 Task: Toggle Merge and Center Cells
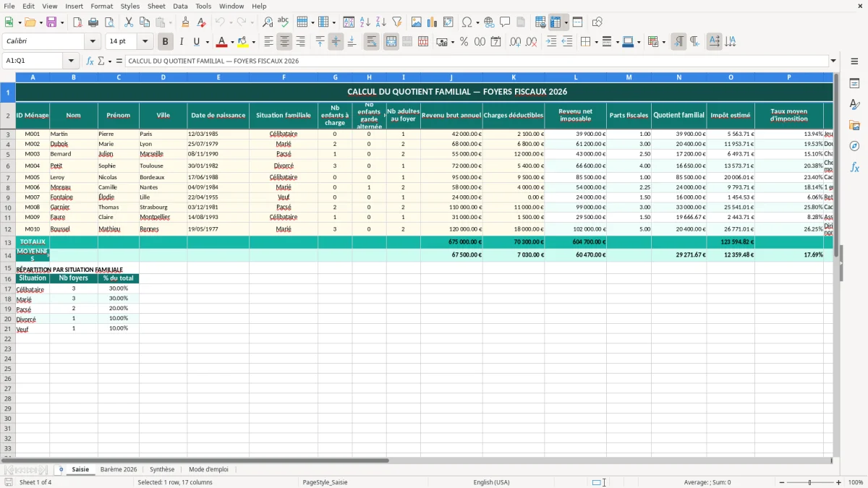[x=391, y=42]
